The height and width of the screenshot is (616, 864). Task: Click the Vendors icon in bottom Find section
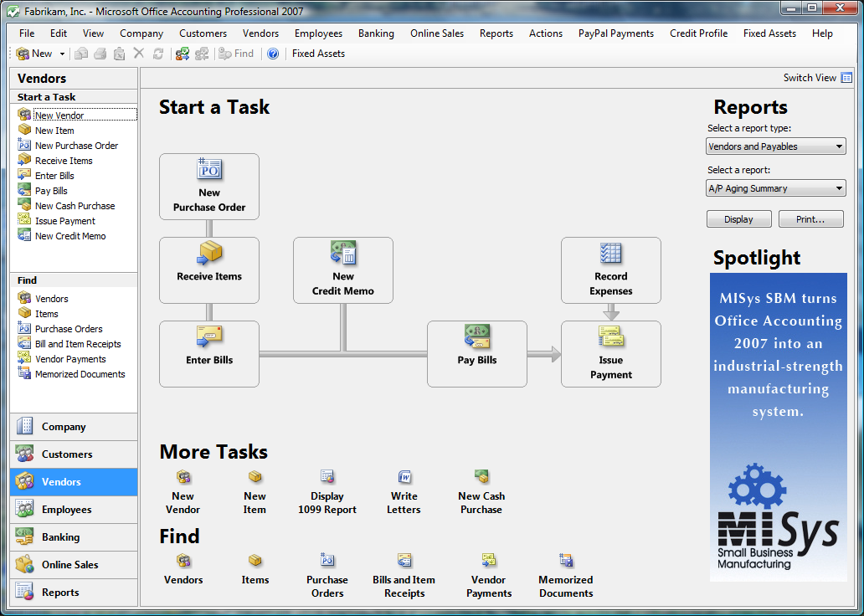(x=183, y=561)
